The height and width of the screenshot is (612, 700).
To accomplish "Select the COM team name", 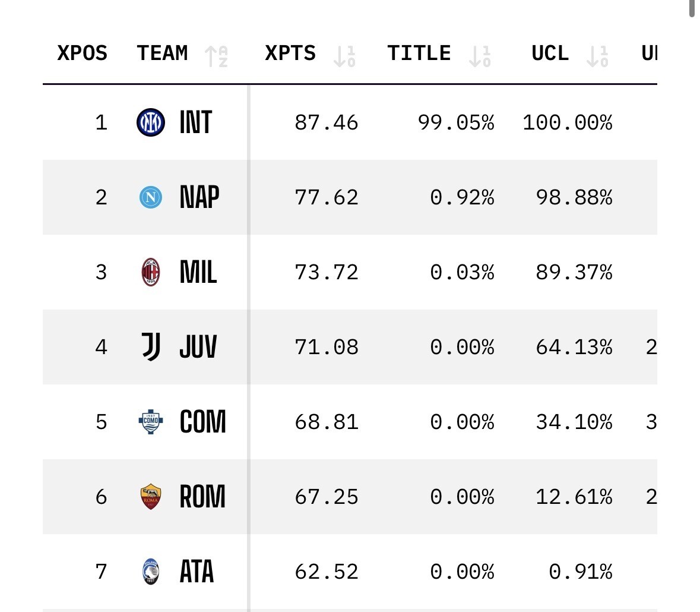I will (202, 422).
